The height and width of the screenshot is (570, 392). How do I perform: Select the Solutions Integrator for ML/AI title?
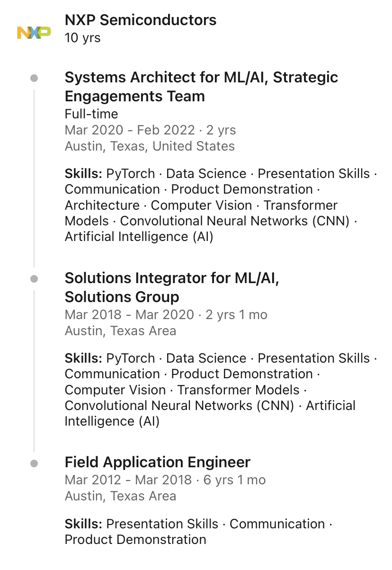point(172,287)
